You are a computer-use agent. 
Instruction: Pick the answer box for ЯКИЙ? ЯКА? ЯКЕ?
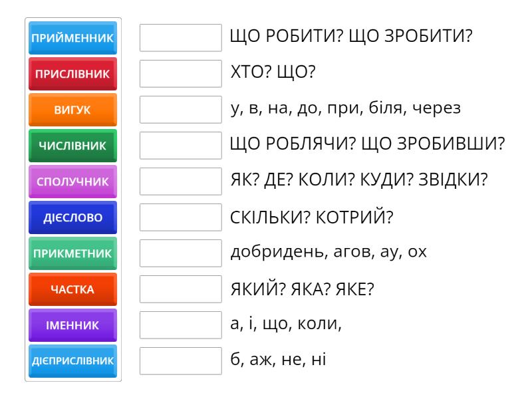tap(181, 289)
